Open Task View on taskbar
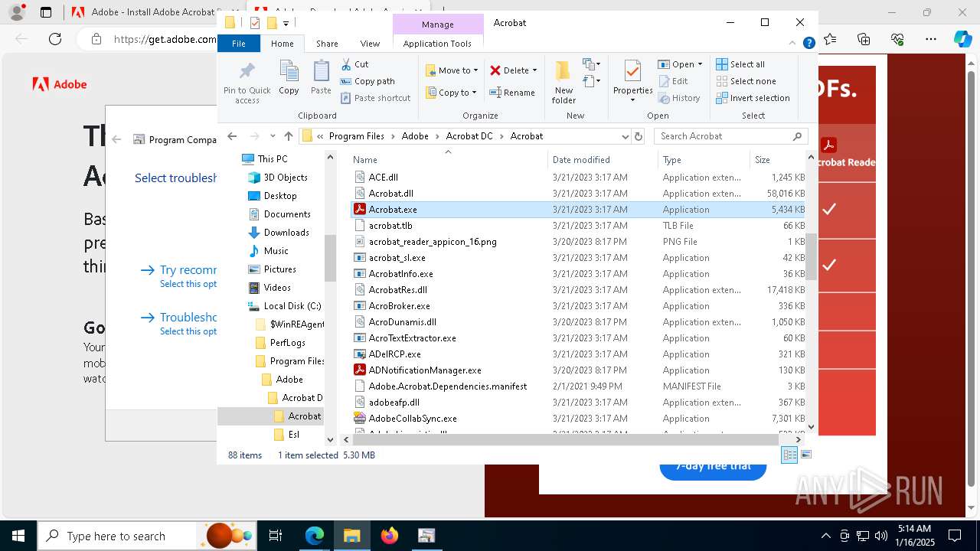The image size is (980, 551). tap(276, 536)
